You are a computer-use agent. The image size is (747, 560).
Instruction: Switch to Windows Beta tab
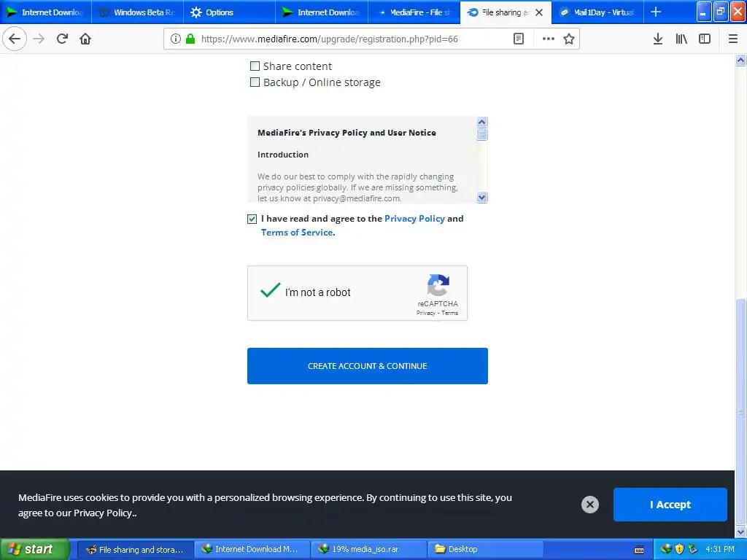pyautogui.click(x=138, y=12)
